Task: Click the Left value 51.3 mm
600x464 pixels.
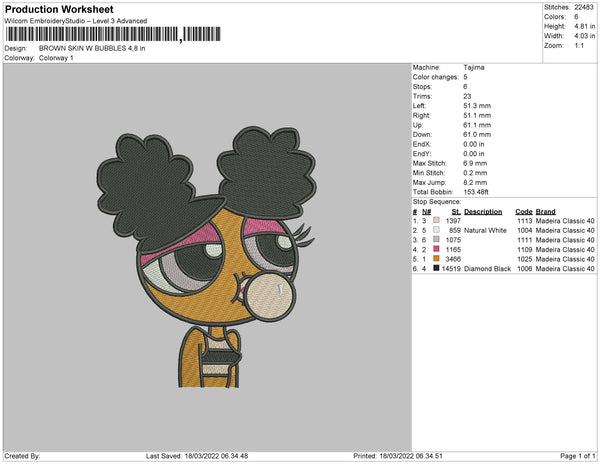Action: pos(477,106)
